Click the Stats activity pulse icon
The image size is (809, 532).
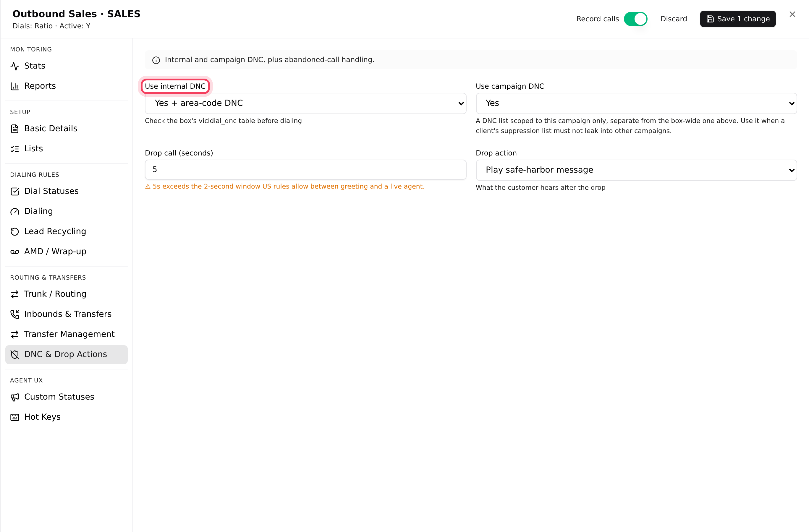pos(14,66)
